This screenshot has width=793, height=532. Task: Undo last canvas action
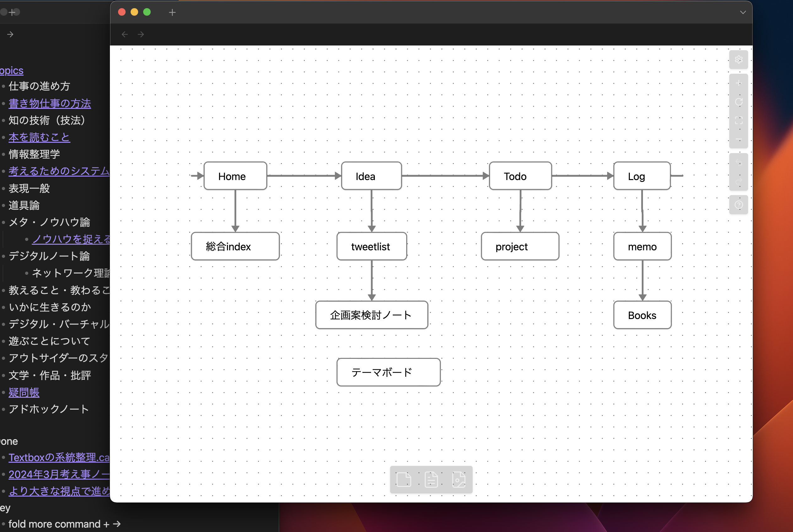coord(738,163)
